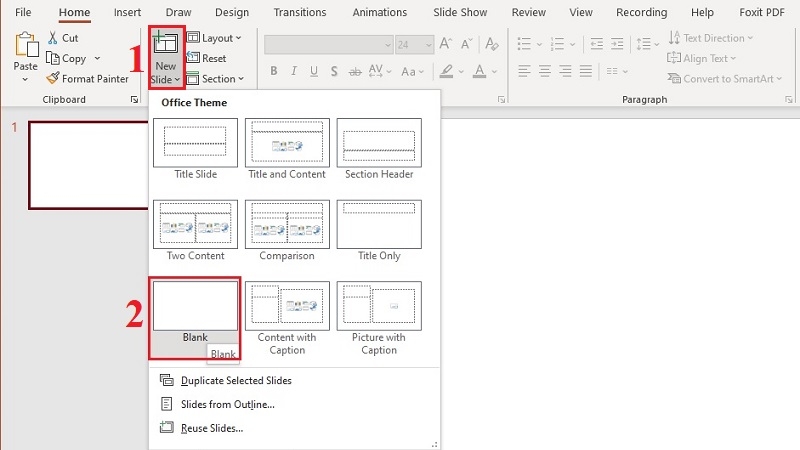Choose the Comparison layout
This screenshot has height=450, width=800.
point(287,230)
